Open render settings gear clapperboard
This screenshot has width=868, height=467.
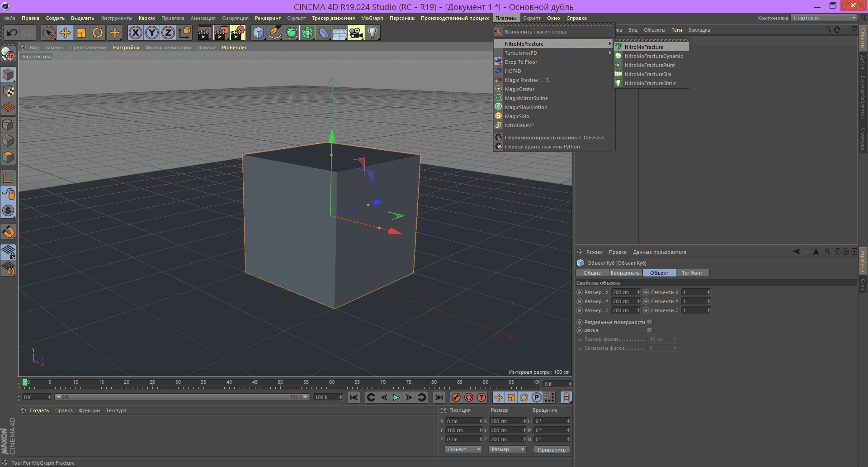237,33
